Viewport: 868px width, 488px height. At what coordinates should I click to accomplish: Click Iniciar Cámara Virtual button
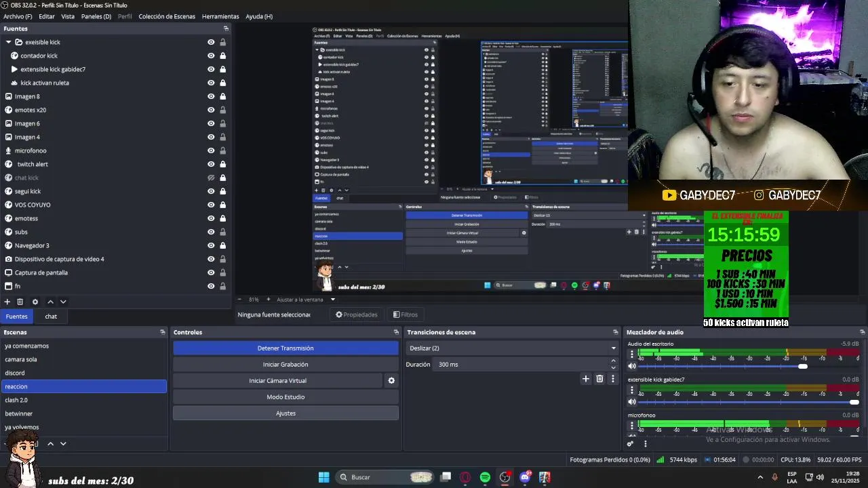point(278,381)
